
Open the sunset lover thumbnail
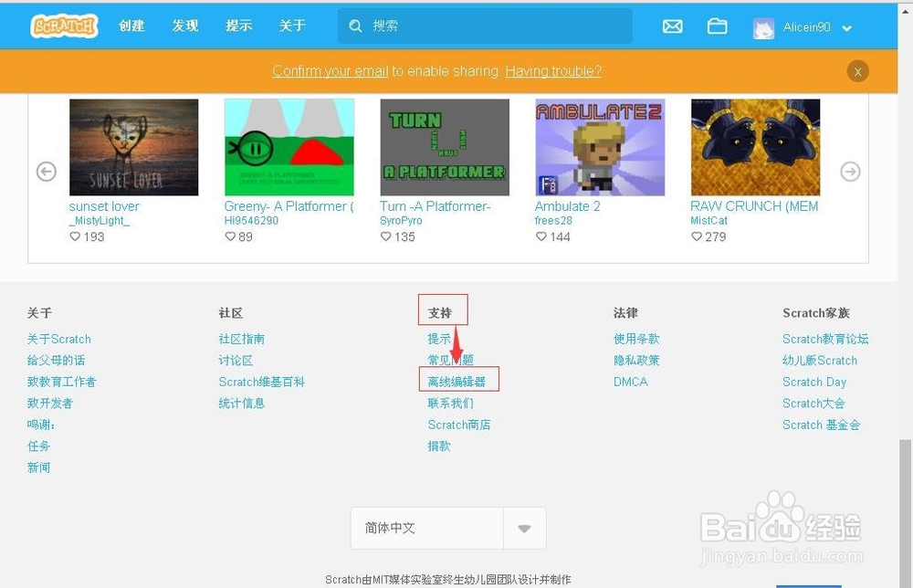click(134, 147)
